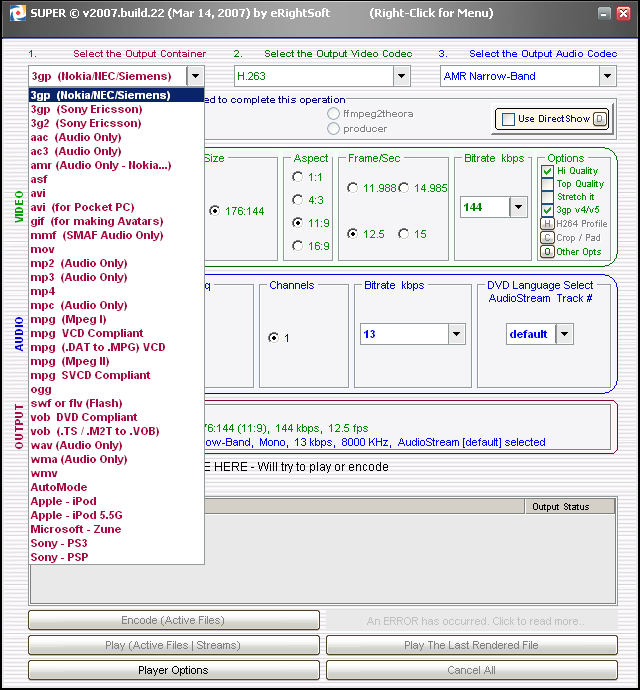Screen dimensions: 640x690
Task: Select swf or flv (Flash) container
Action: 117,403
